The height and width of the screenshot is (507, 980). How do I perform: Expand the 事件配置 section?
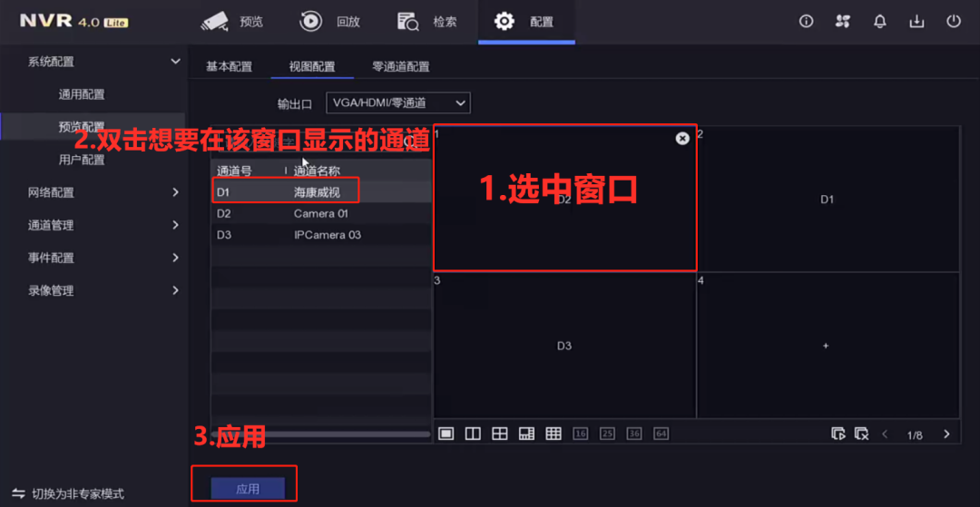[x=175, y=258]
